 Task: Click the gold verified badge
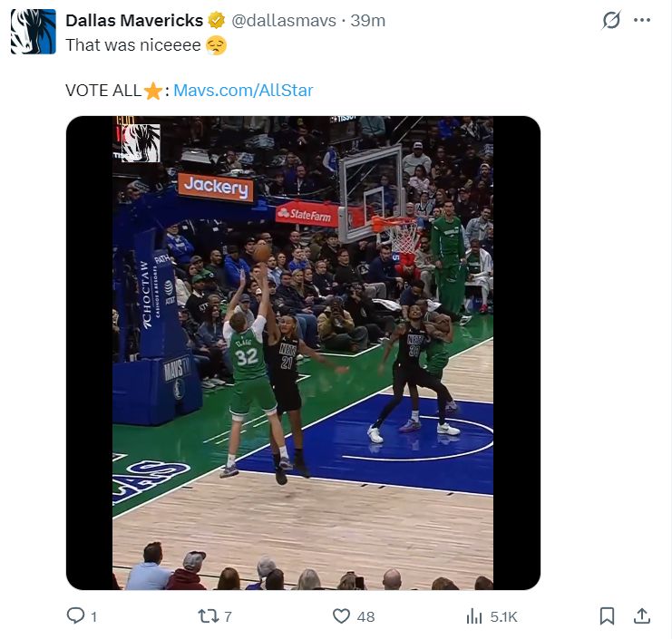pyautogui.click(x=217, y=20)
